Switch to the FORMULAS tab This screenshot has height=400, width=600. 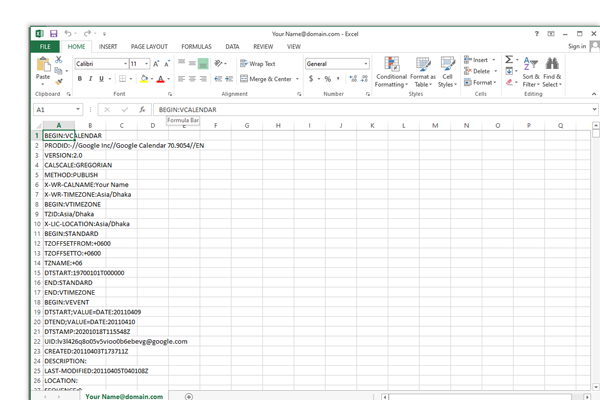pos(196,47)
